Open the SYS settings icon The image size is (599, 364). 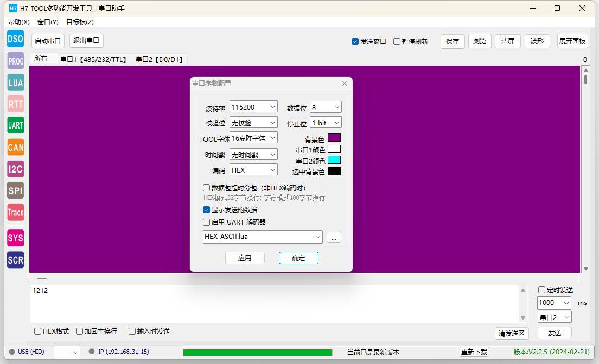pyautogui.click(x=16, y=238)
